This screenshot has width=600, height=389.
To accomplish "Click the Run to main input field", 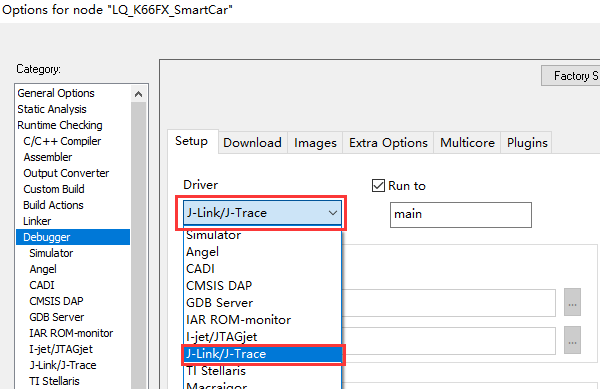I will 461,215.
